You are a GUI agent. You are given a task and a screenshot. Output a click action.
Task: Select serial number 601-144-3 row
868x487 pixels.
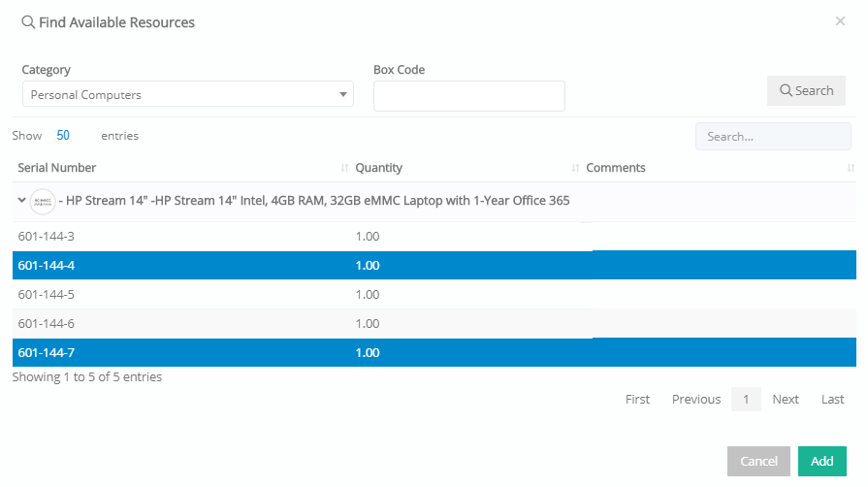[434, 237]
